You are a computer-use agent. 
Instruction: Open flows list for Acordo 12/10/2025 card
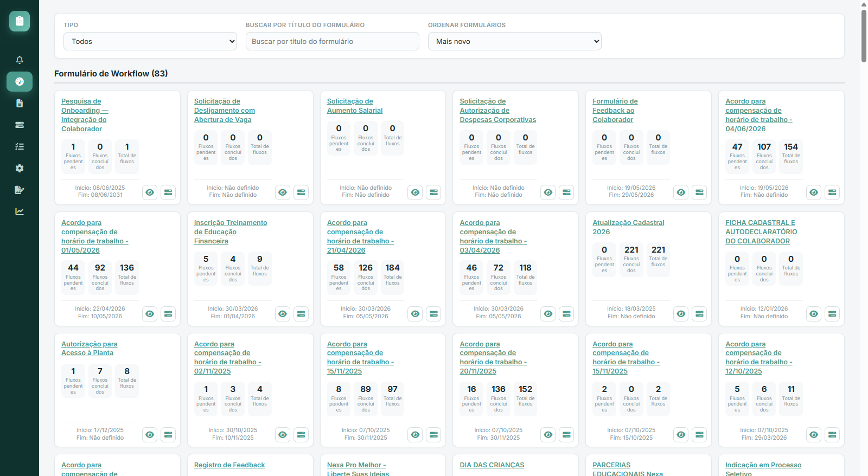(x=832, y=435)
